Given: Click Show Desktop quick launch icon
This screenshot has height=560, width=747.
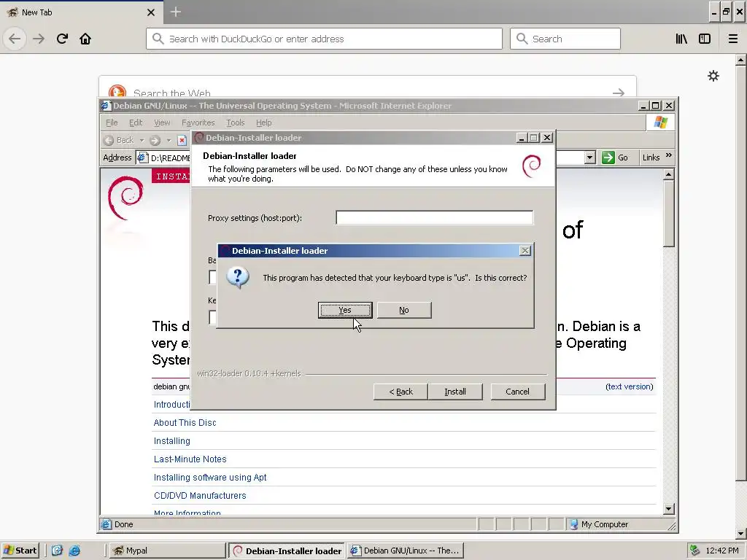Looking at the screenshot, I should click(57, 551).
